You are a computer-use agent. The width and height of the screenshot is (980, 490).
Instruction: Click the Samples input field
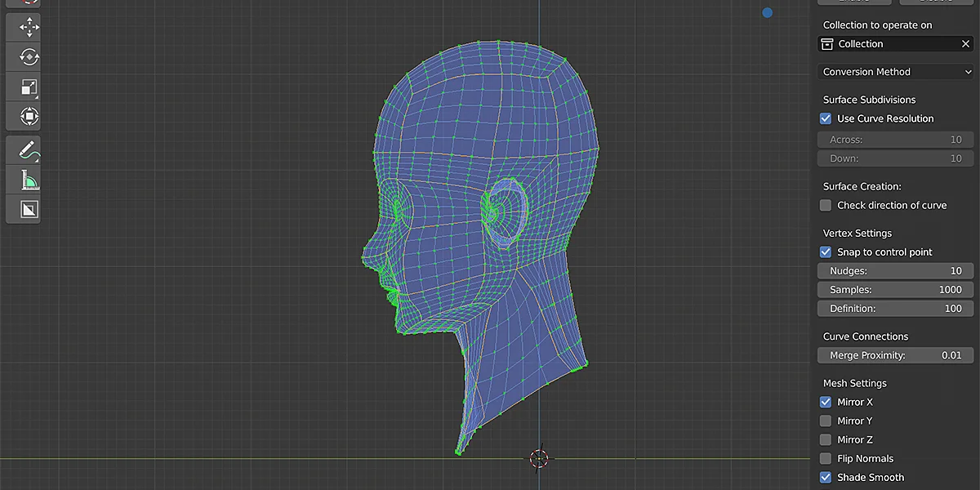(894, 289)
